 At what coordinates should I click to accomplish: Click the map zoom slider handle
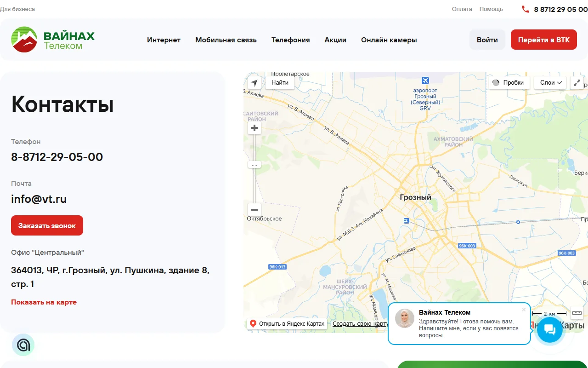(x=254, y=164)
